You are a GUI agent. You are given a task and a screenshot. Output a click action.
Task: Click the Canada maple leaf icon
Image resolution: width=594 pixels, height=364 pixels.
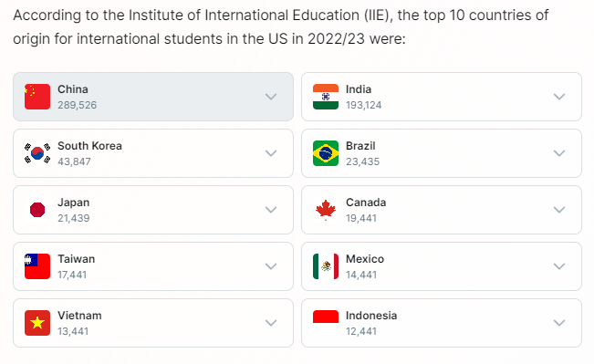(x=326, y=210)
